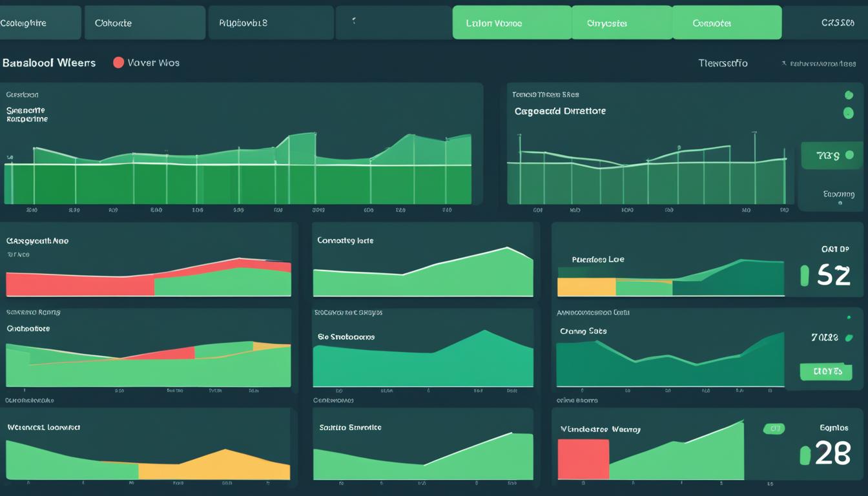Click the value 52
868x496 pixels.
(834, 276)
